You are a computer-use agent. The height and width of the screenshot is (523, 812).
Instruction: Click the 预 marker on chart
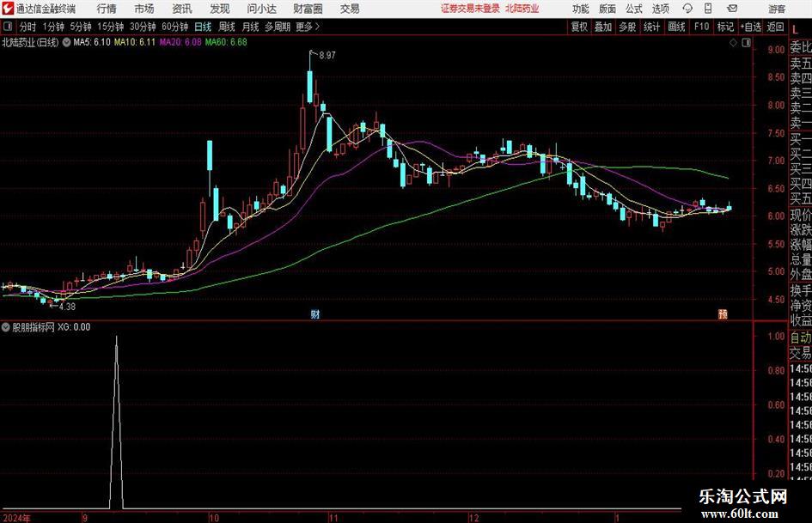click(723, 313)
